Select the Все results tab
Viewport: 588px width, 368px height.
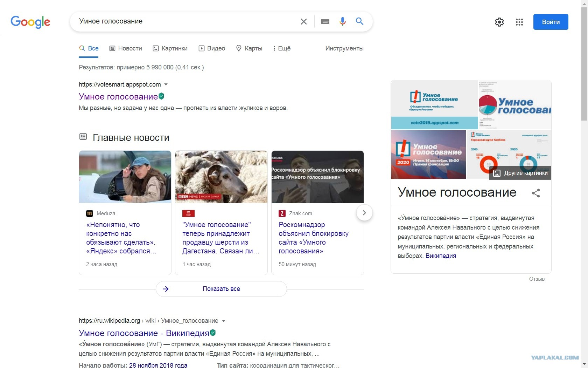point(89,48)
